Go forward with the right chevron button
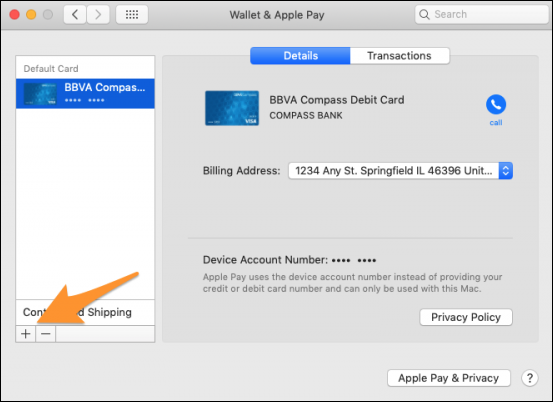The image size is (553, 402). click(x=98, y=14)
